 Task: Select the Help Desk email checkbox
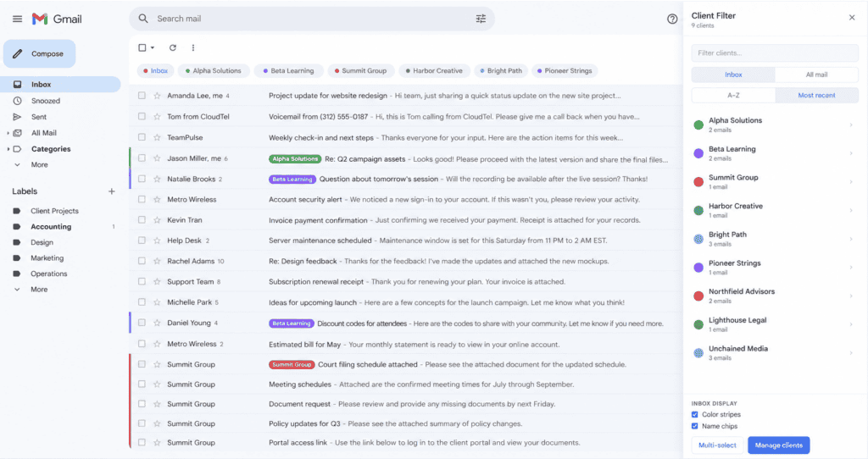[142, 241]
